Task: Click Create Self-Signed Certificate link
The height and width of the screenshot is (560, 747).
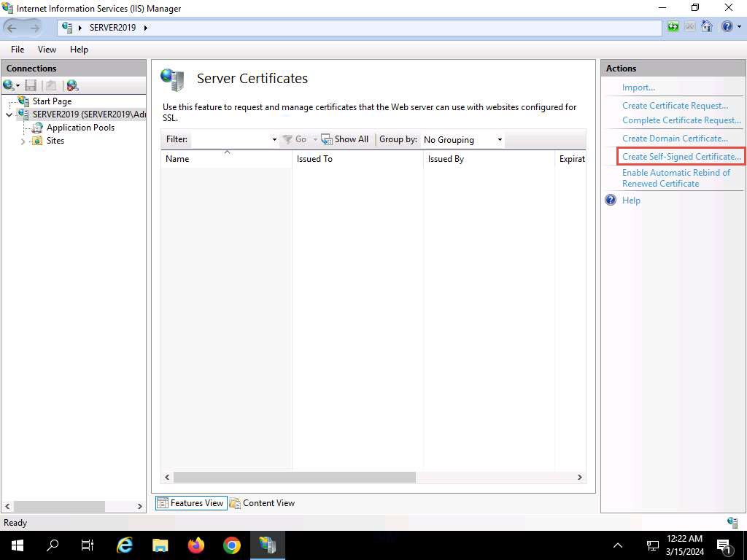Action: 681,157
